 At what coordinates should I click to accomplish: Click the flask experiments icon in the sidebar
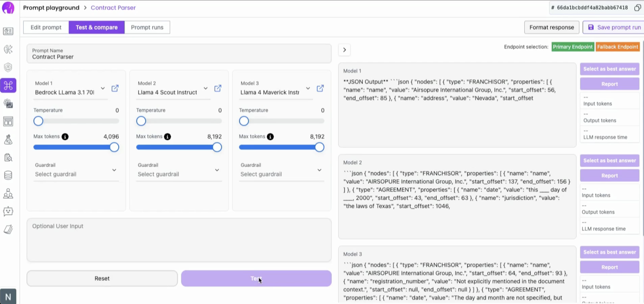pyautogui.click(x=8, y=139)
